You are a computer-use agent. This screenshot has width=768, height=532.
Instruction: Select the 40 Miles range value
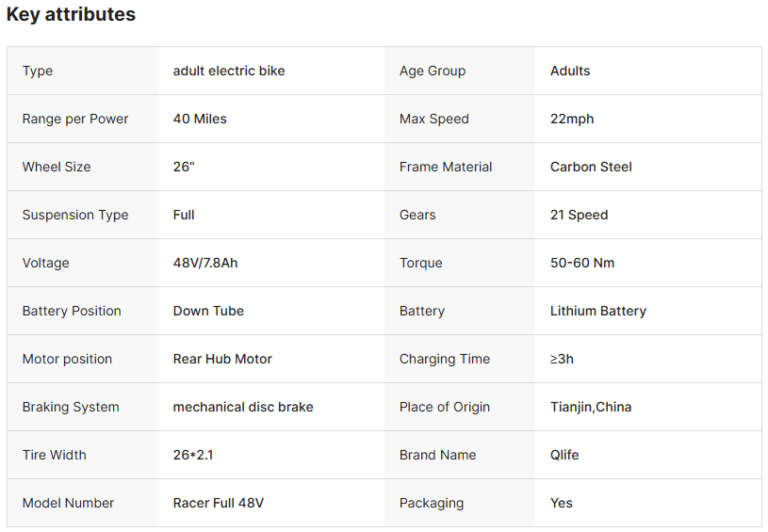coord(200,119)
